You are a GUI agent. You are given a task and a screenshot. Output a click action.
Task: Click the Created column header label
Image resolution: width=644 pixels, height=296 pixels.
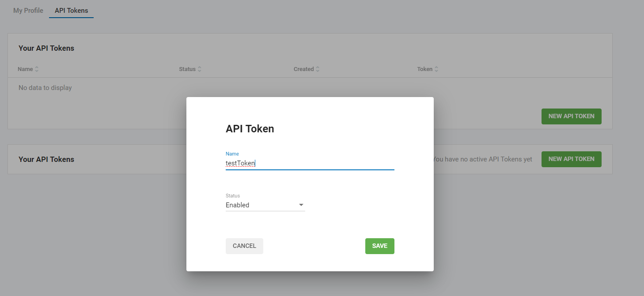pos(303,69)
